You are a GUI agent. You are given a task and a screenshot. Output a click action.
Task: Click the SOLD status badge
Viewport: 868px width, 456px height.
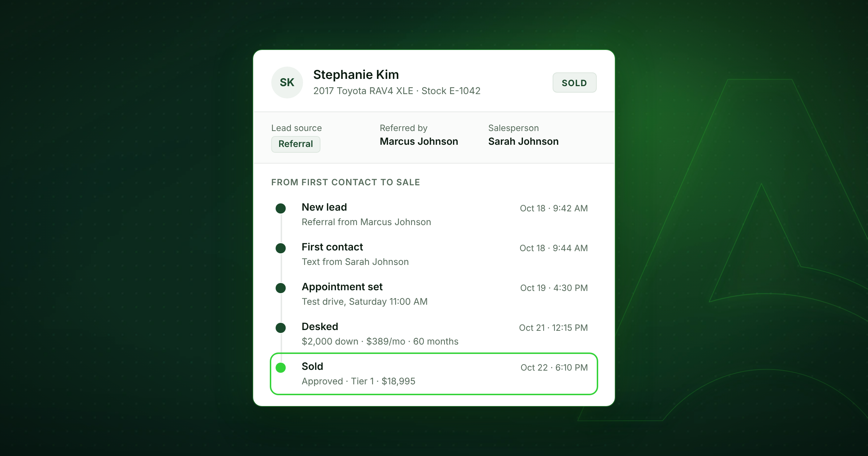click(x=574, y=83)
